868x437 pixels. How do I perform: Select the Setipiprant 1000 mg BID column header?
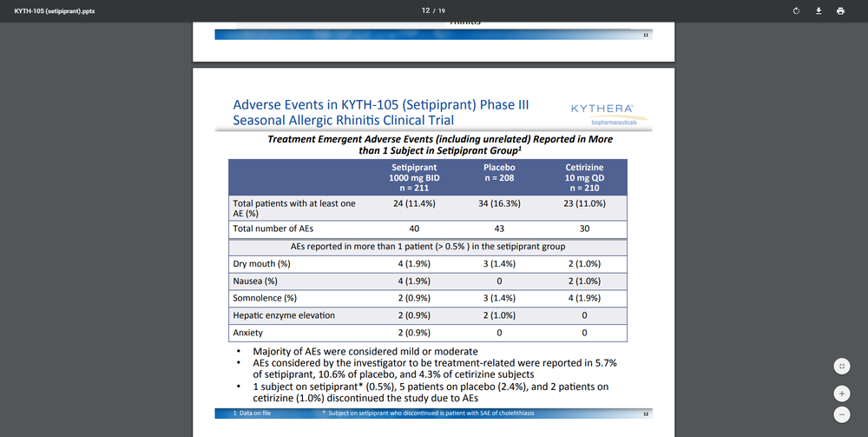(415, 176)
